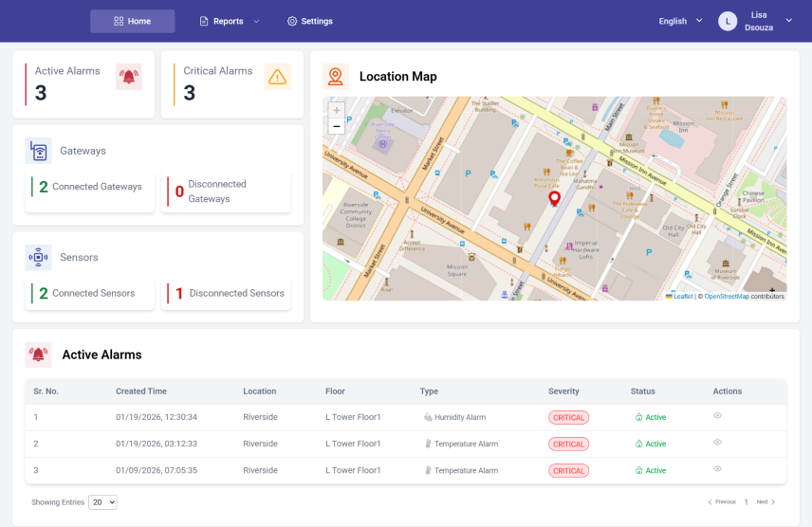The height and width of the screenshot is (527, 812).
Task: View details of alarm number 2
Action: tap(718, 443)
